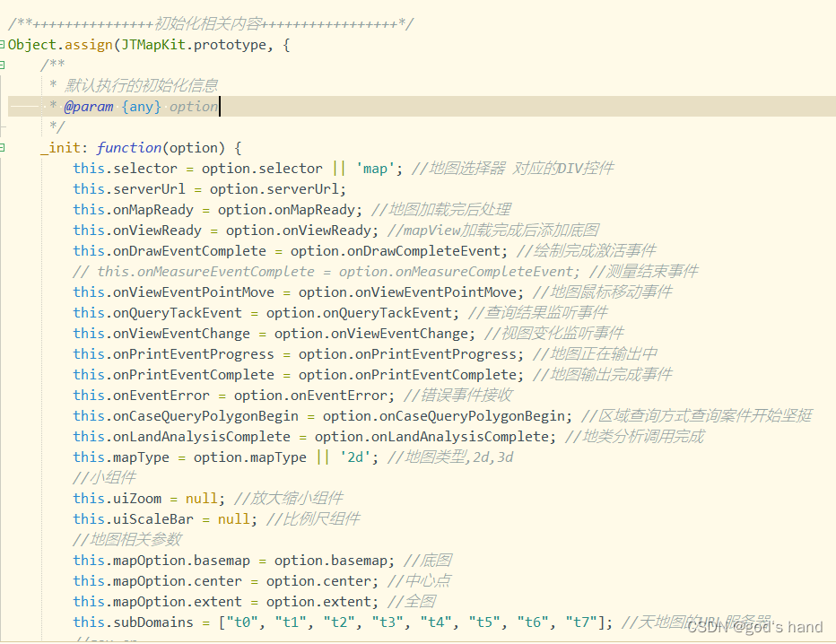Click the //小组件 comment line
Screen dimensions: 836x644
[x=100, y=478]
